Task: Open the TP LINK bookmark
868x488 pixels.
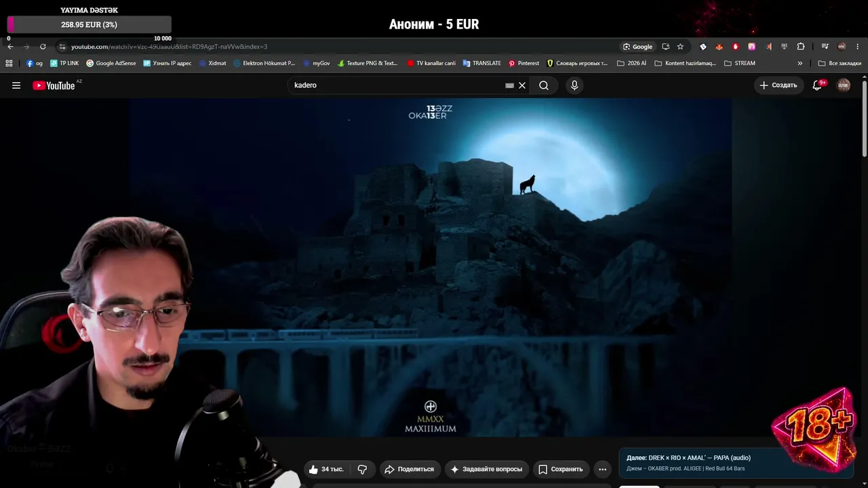Action: [65, 63]
